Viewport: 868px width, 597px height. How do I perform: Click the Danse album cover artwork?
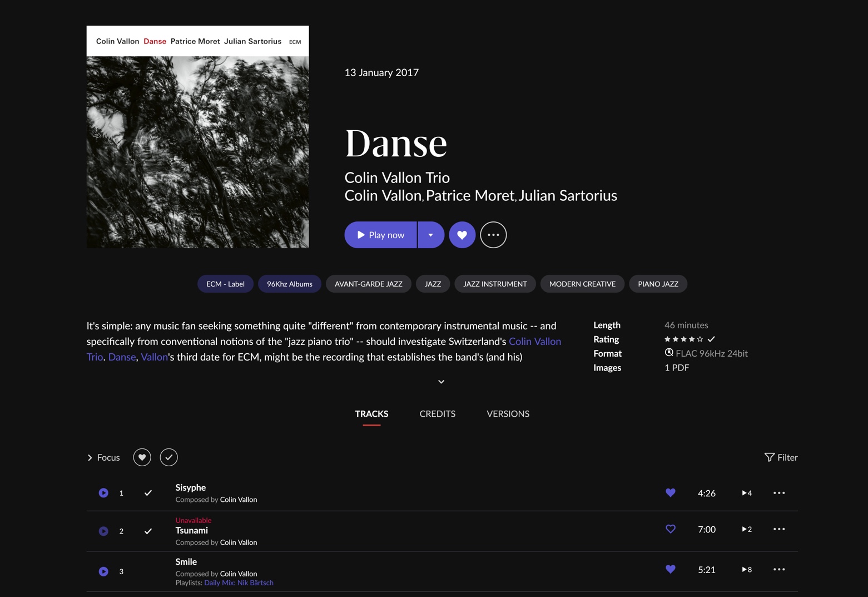(x=197, y=151)
